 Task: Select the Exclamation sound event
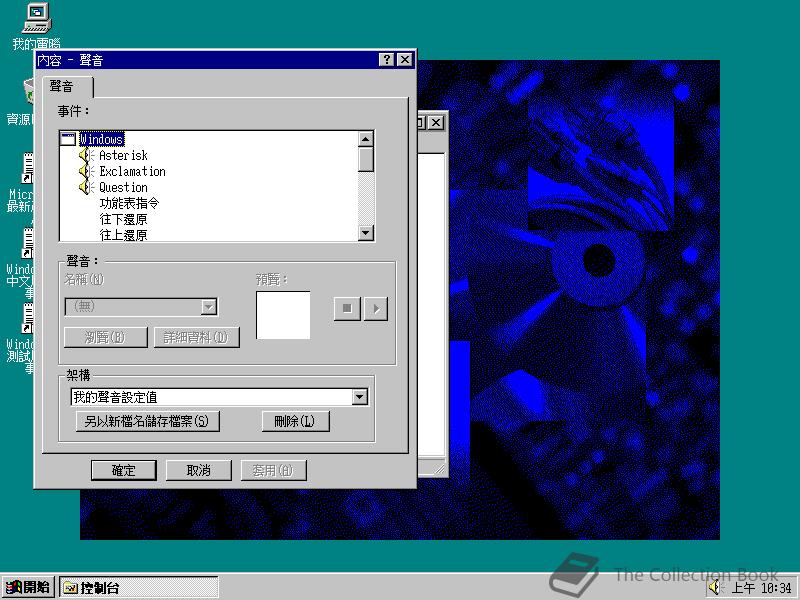[132, 171]
